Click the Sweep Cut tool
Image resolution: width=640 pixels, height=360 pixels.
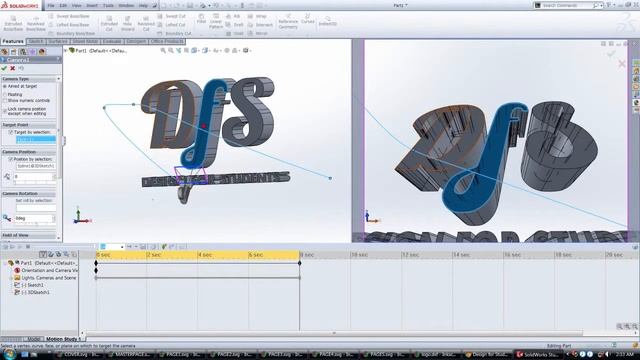pos(171,16)
